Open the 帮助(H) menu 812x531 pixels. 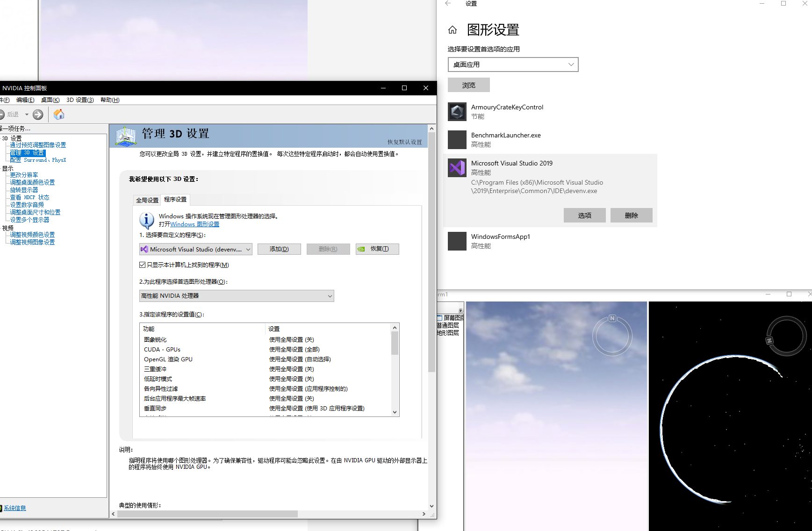coord(110,100)
